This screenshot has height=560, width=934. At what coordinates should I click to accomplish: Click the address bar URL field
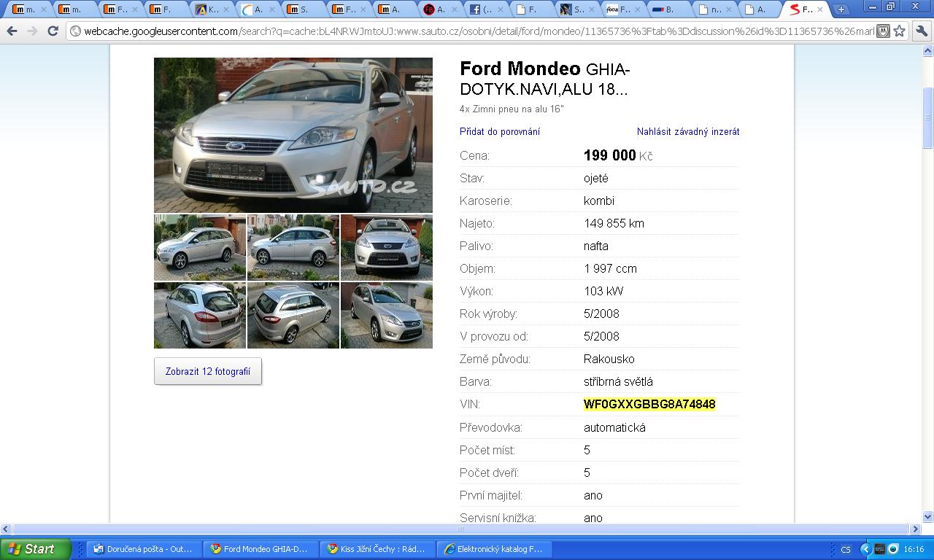474,31
